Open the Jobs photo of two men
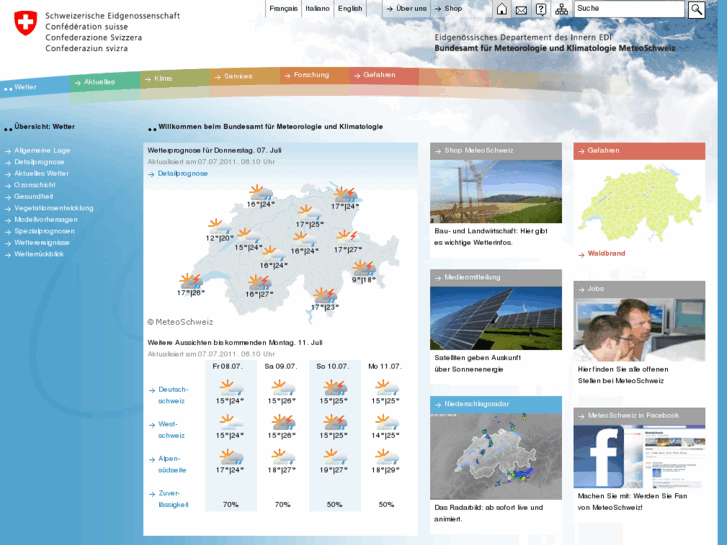The height and width of the screenshot is (545, 727). pyautogui.click(x=639, y=329)
